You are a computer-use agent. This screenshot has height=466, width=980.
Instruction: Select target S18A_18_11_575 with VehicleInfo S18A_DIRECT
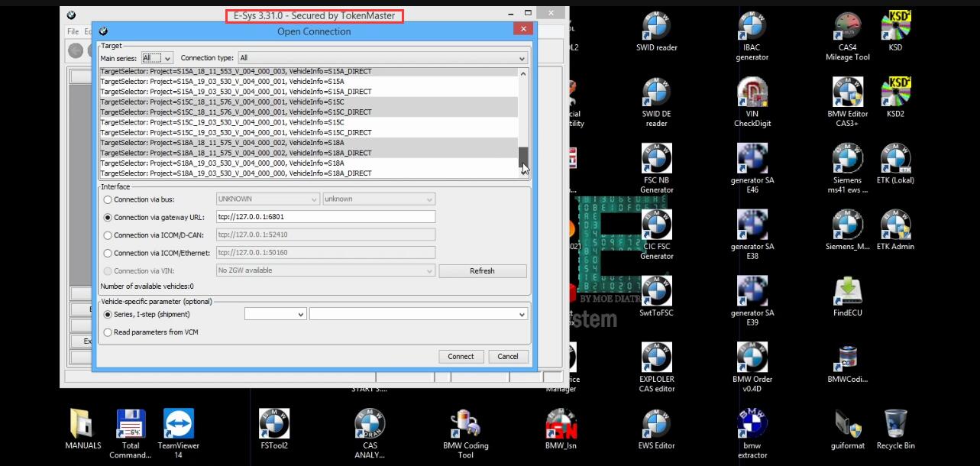click(x=309, y=153)
